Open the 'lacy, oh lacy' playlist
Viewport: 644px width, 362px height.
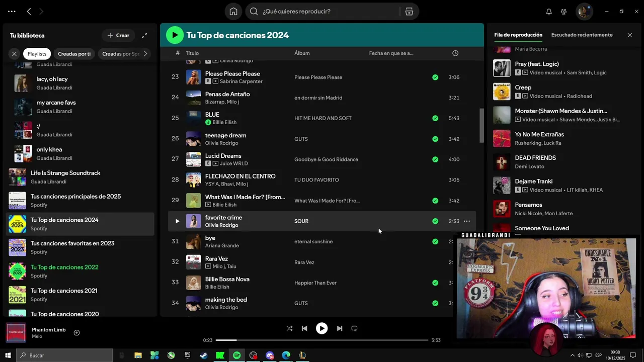(x=80, y=83)
